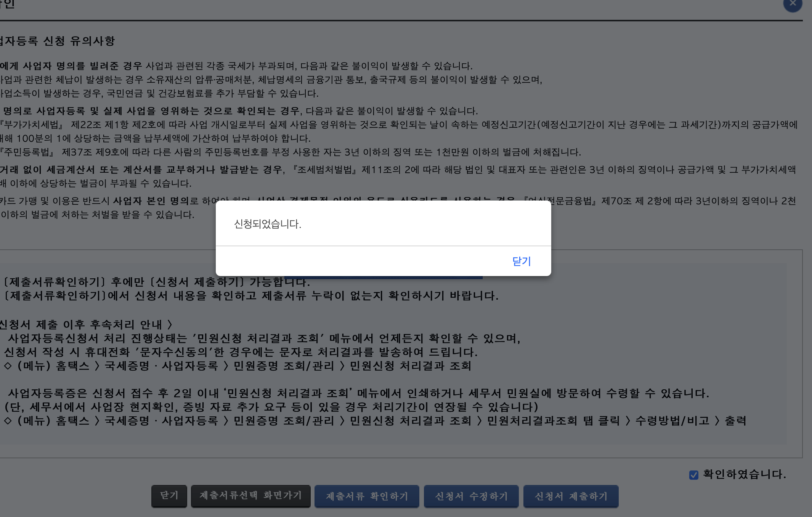
Task: Go to 제출서류선택 화면가기
Action: 250,496
